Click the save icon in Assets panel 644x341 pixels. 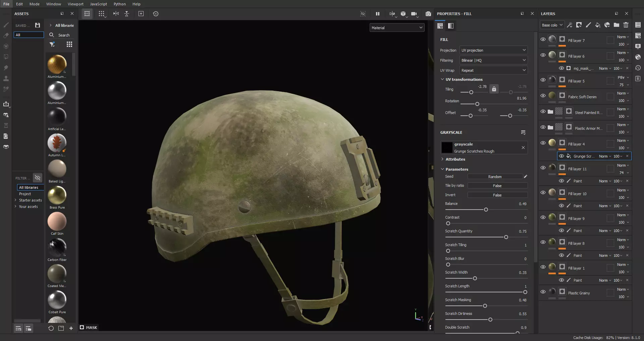point(38,25)
